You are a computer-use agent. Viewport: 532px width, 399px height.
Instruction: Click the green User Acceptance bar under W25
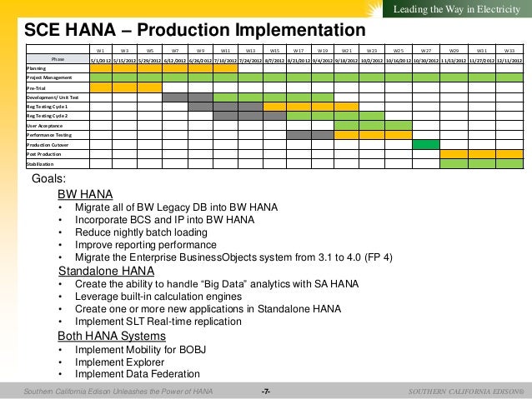[399, 126]
